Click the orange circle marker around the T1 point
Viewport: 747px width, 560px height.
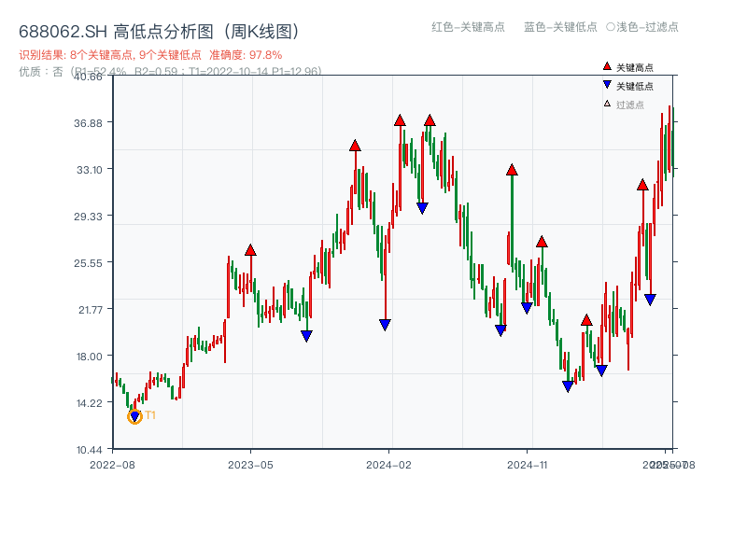(x=134, y=415)
